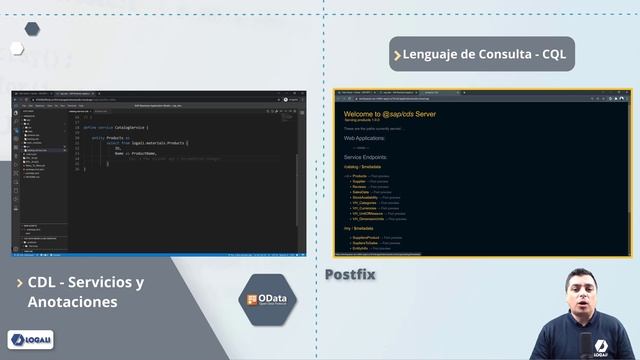Open the VH_Currencies endpoint link
Viewport: 640px width, 360px height.
(364, 208)
